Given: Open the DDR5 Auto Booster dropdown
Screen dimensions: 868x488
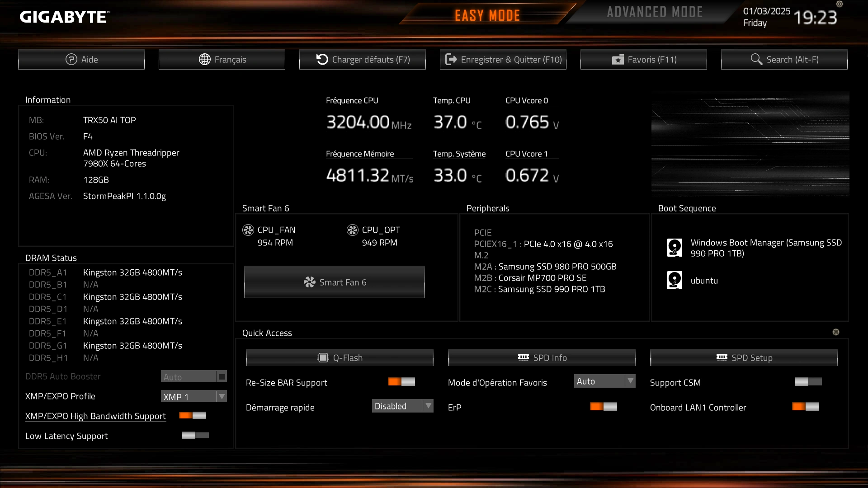Looking at the screenshot, I should click(x=193, y=376).
